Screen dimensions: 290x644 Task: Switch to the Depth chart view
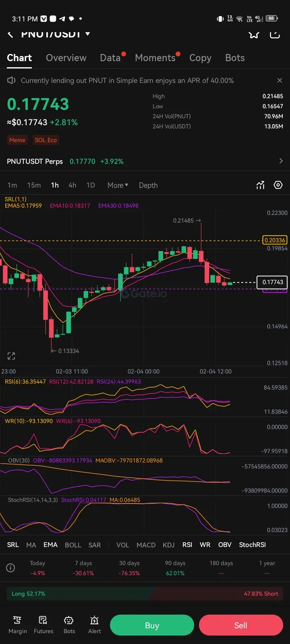(x=148, y=185)
